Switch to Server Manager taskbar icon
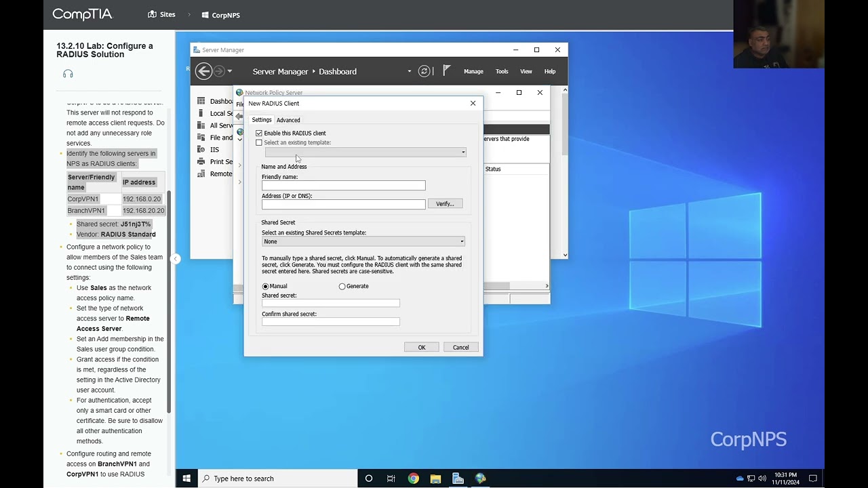868x488 pixels. pos(458,479)
